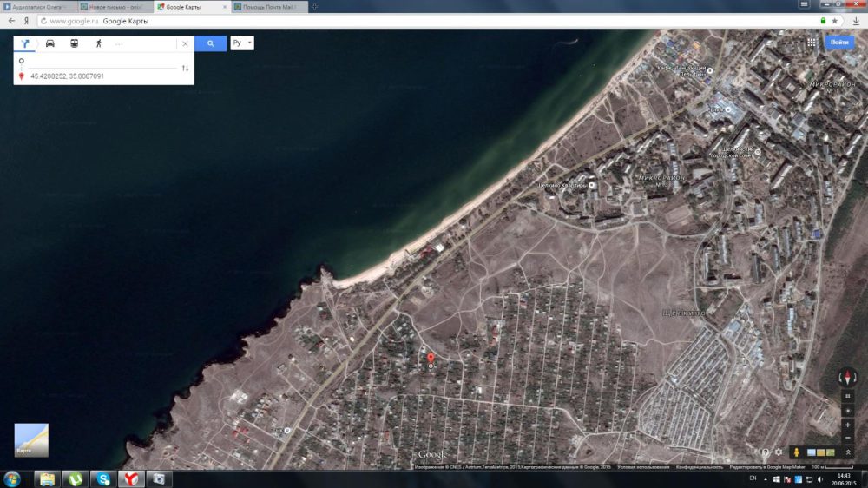This screenshot has height=488, width=868.
Task: Swap start and destination points
Action: point(185,69)
